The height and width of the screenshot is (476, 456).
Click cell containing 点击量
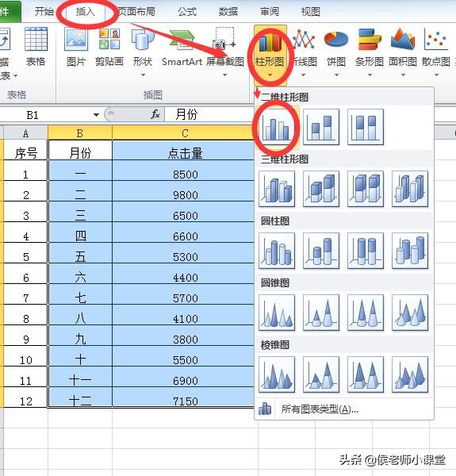tap(183, 150)
